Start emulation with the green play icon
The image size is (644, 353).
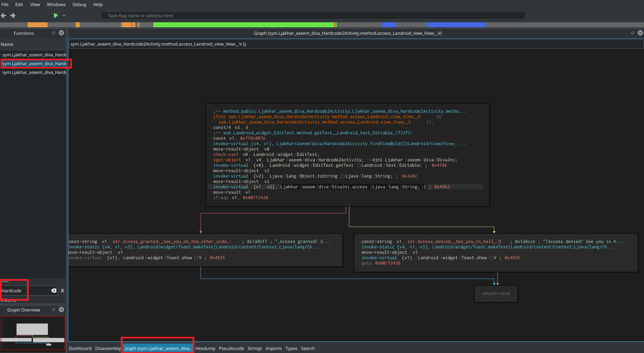tap(55, 15)
